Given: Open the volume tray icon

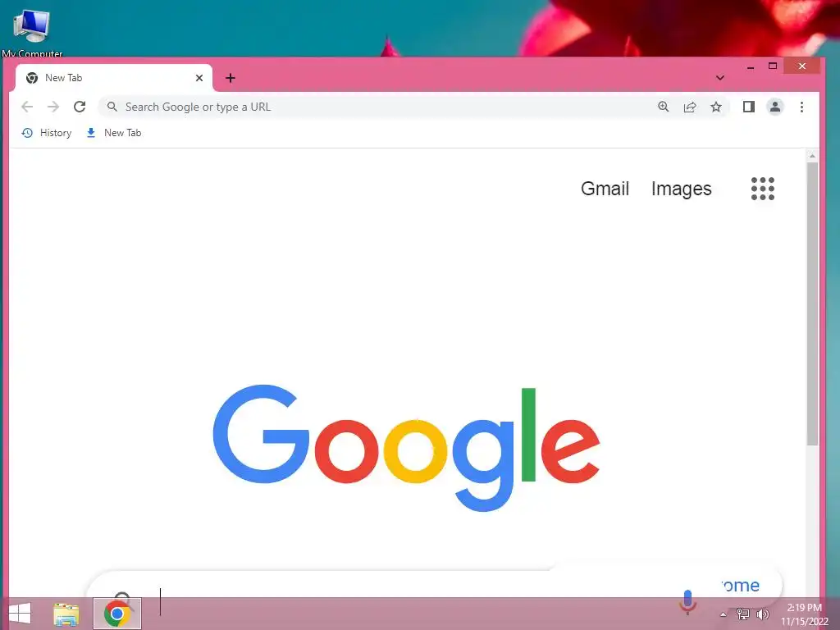Looking at the screenshot, I should click(x=762, y=614).
